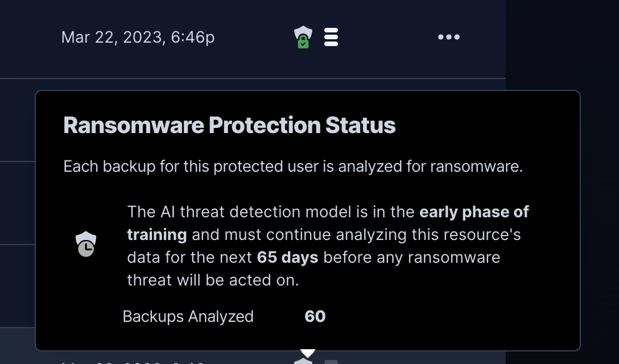Click the partially hidden shield icon below tooltip
The width and height of the screenshot is (619, 364).
click(303, 361)
